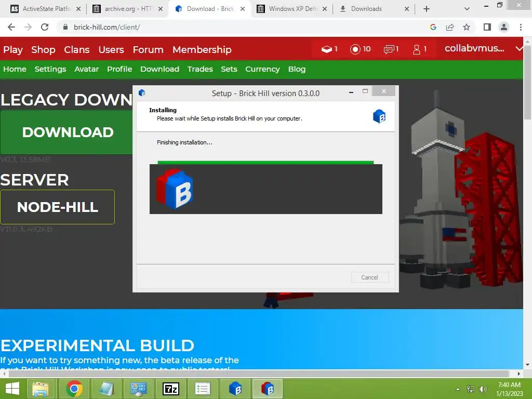Open a new Chrome tab
This screenshot has width=532, height=399.
[427, 9]
